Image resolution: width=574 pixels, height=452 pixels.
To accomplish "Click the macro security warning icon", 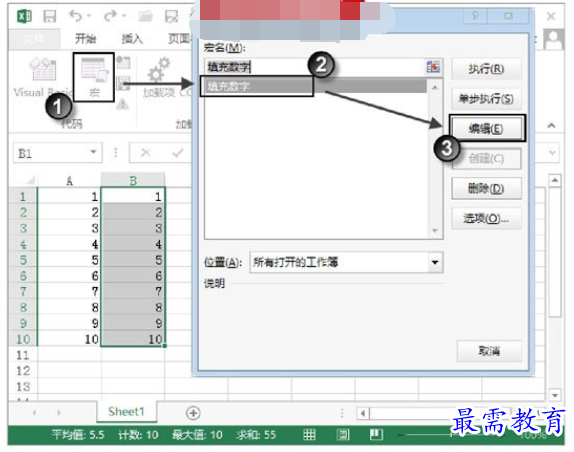I will tap(123, 105).
